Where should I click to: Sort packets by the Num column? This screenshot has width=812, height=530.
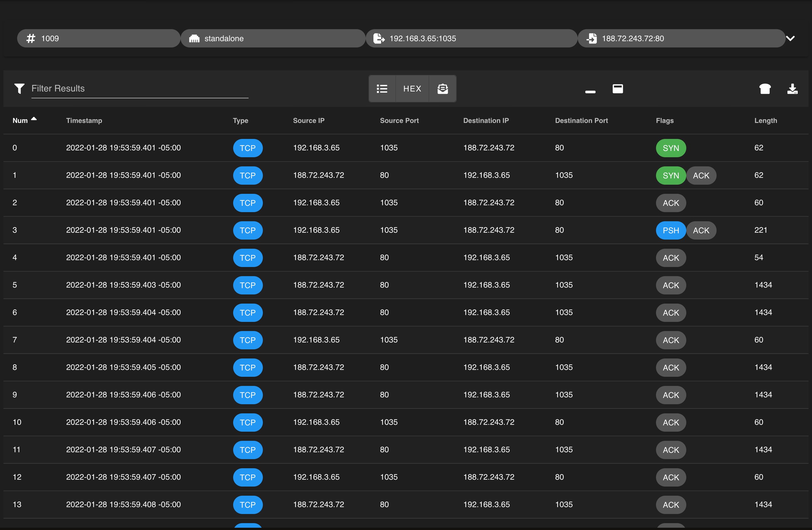click(x=20, y=120)
